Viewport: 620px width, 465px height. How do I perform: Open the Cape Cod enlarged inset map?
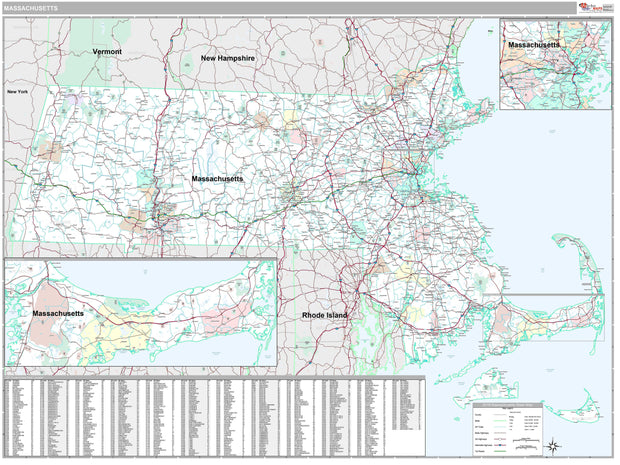(x=140, y=312)
